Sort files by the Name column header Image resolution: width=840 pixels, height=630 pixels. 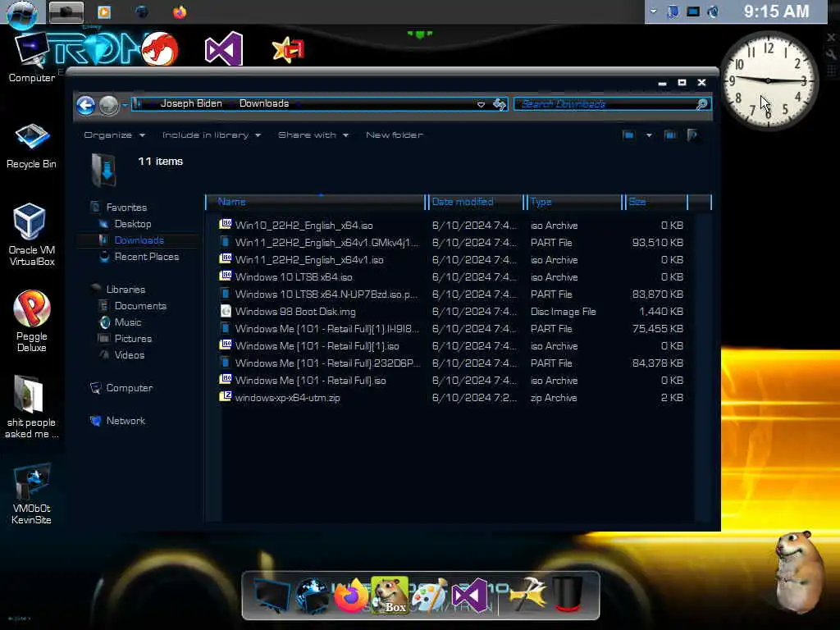[315, 202]
